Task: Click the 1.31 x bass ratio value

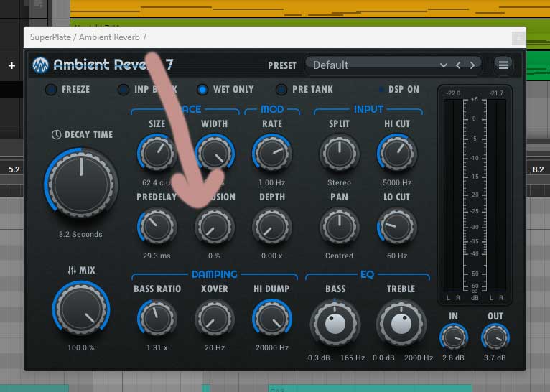Action: pos(157,347)
